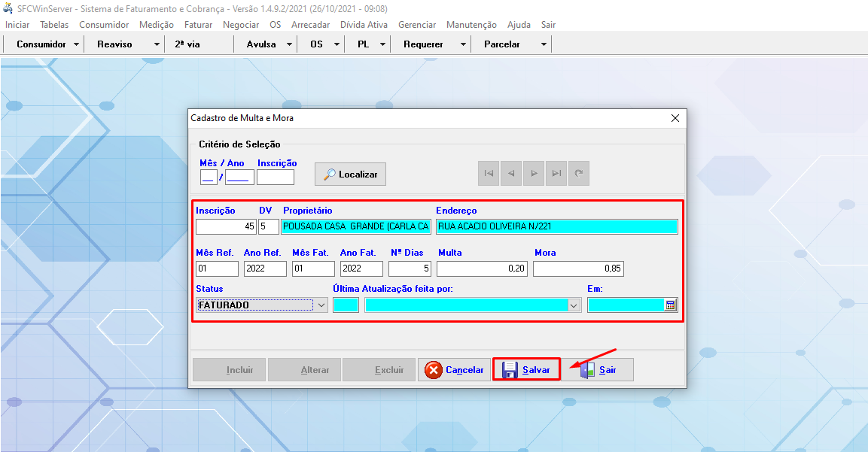The width and height of the screenshot is (868, 452).
Task: Expand the Consumidor toolbar dropdown arrow
Action: coord(76,44)
